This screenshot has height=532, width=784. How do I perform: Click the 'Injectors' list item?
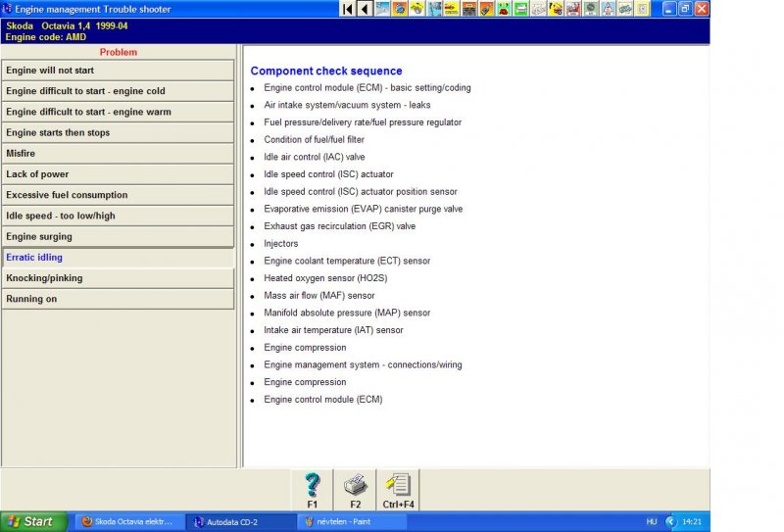(x=281, y=244)
